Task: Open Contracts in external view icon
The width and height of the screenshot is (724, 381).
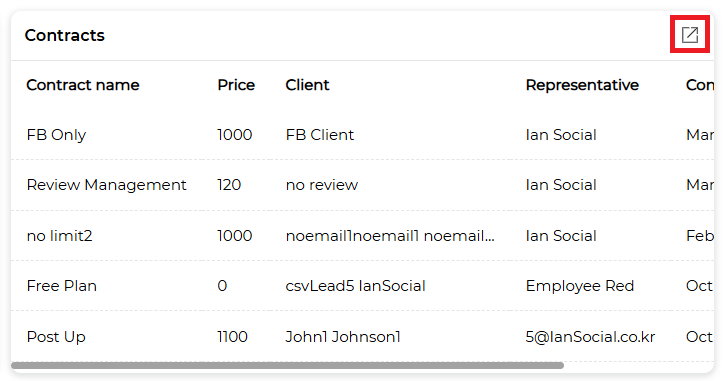Action: coord(690,35)
